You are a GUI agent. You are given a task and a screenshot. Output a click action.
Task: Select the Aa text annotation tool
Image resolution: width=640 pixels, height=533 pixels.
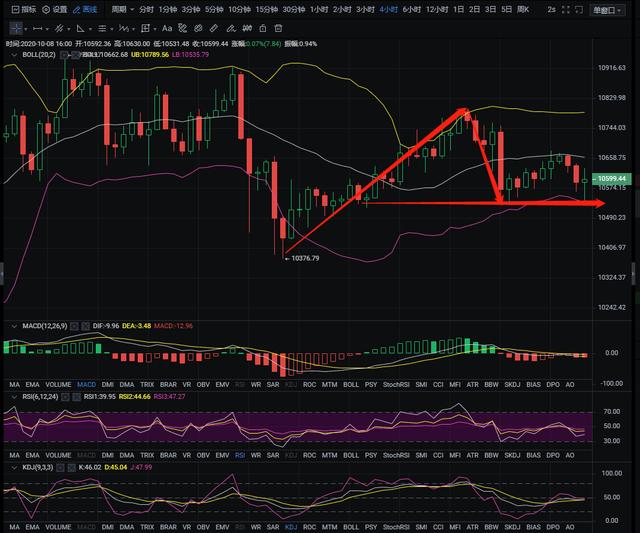(x=167, y=29)
